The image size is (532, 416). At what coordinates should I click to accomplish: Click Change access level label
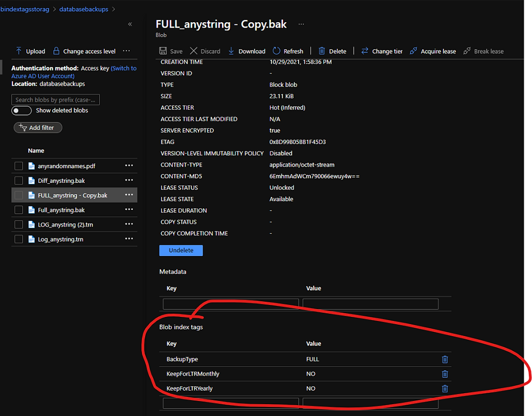(x=89, y=51)
